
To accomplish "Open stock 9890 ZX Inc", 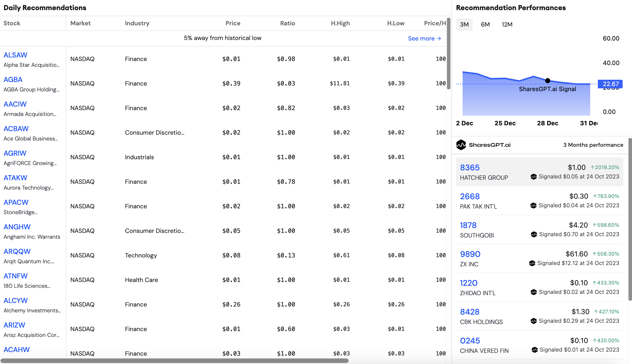I will click(x=470, y=254).
